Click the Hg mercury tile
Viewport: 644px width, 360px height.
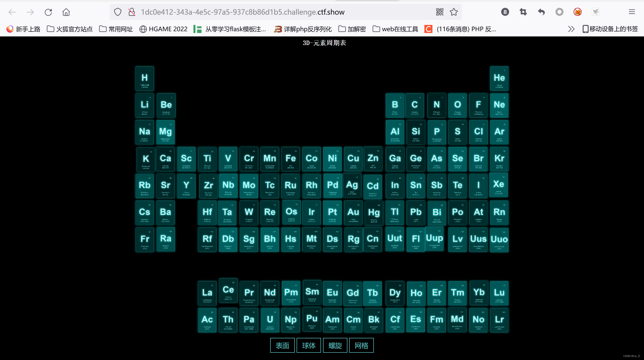(374, 213)
